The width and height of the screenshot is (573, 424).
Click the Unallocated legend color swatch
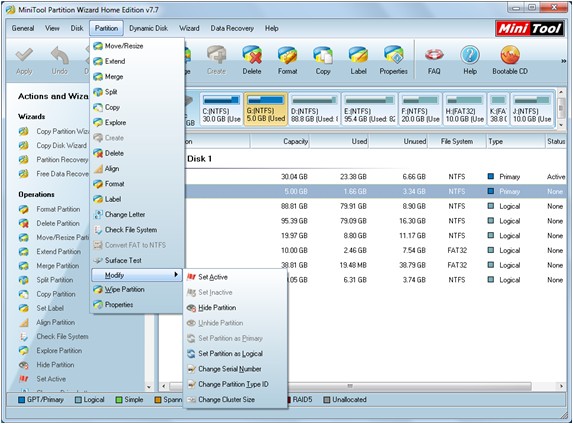(327, 400)
